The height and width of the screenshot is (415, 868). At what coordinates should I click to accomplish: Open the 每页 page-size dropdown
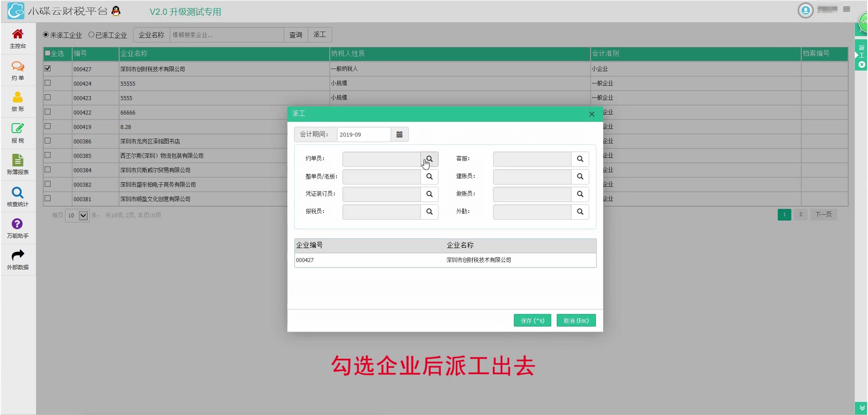click(77, 215)
